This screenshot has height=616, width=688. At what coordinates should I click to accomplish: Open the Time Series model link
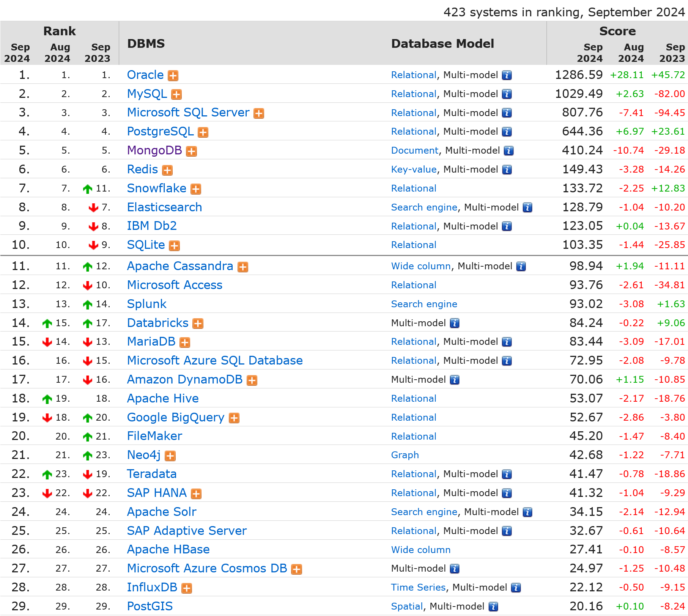[x=418, y=587]
